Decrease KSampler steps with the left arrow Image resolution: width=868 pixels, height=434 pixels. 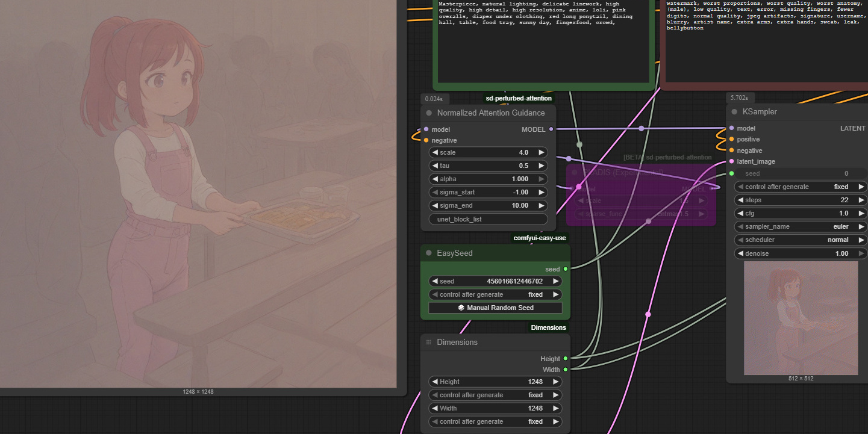coord(740,200)
